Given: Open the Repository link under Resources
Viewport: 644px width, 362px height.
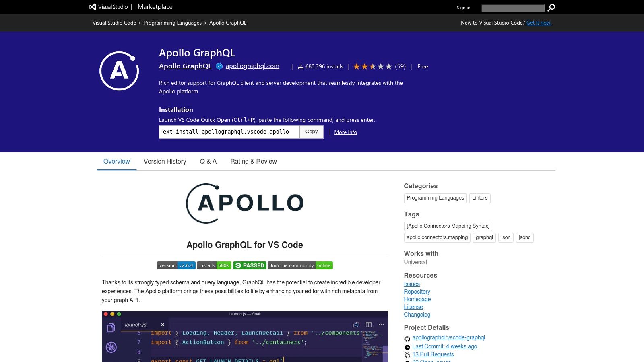Looking at the screenshot, I should click(417, 292).
